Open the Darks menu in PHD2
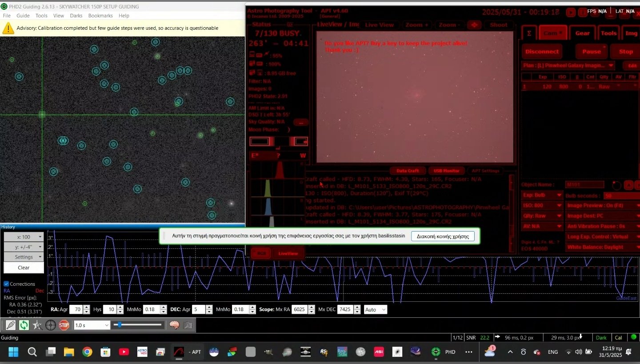640x364 pixels. [x=76, y=16]
